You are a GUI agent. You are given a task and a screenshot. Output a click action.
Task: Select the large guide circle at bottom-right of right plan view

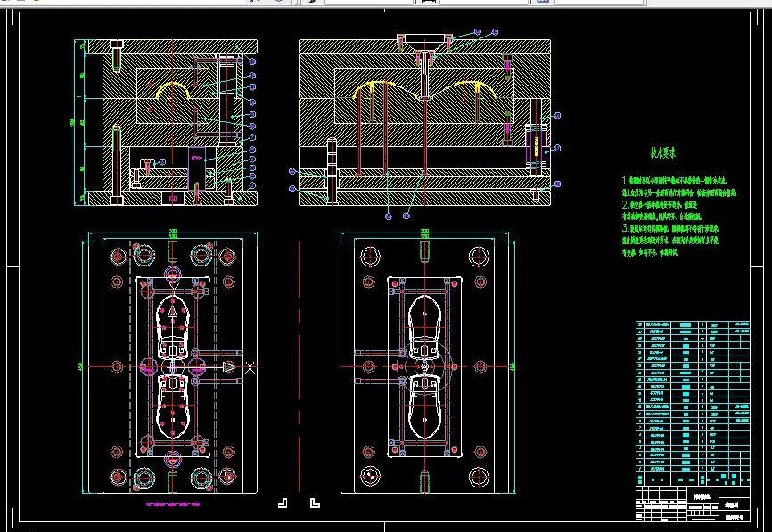coord(480,476)
